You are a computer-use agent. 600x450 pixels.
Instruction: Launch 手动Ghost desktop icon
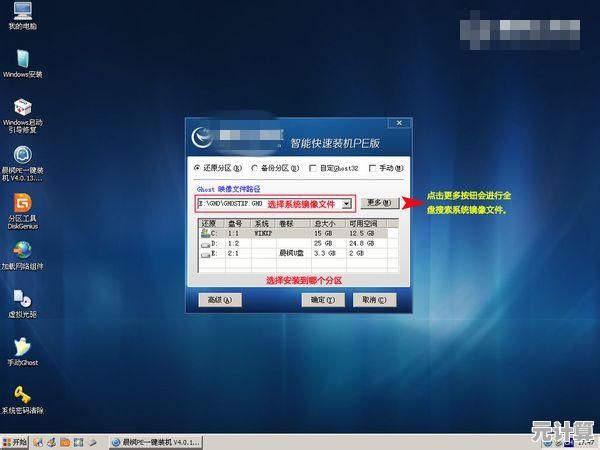21,346
